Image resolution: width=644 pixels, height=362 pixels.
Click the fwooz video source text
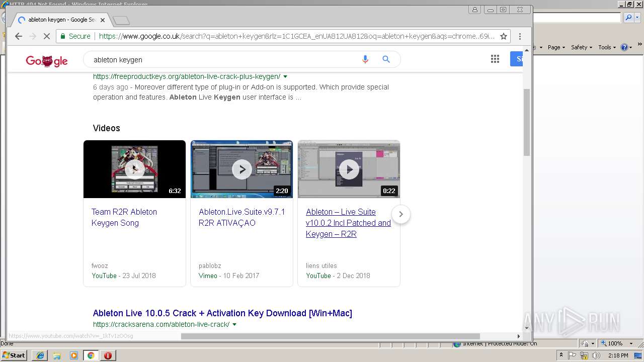(x=100, y=265)
